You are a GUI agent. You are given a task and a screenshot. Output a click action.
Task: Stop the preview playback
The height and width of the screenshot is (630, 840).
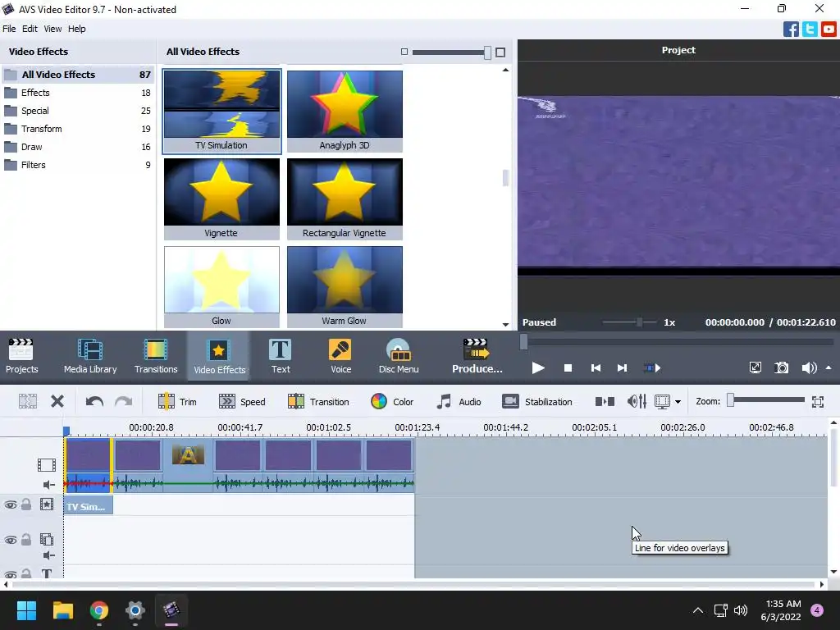tap(568, 368)
